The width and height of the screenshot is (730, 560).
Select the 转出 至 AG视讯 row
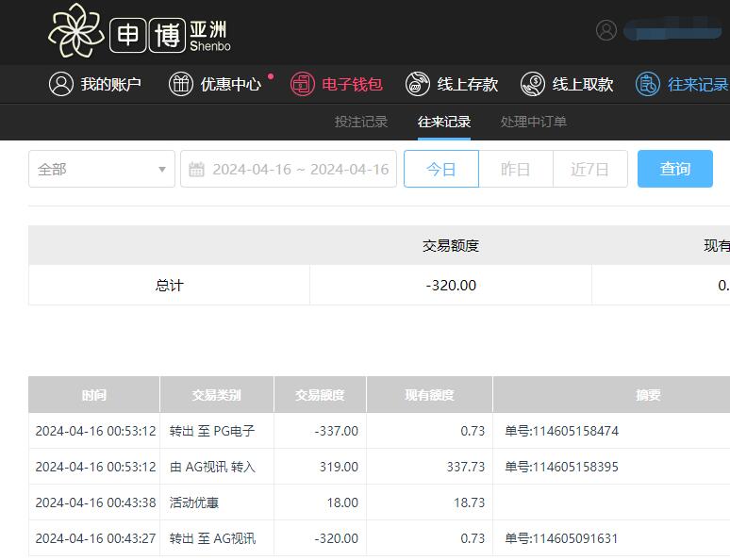coord(379,538)
